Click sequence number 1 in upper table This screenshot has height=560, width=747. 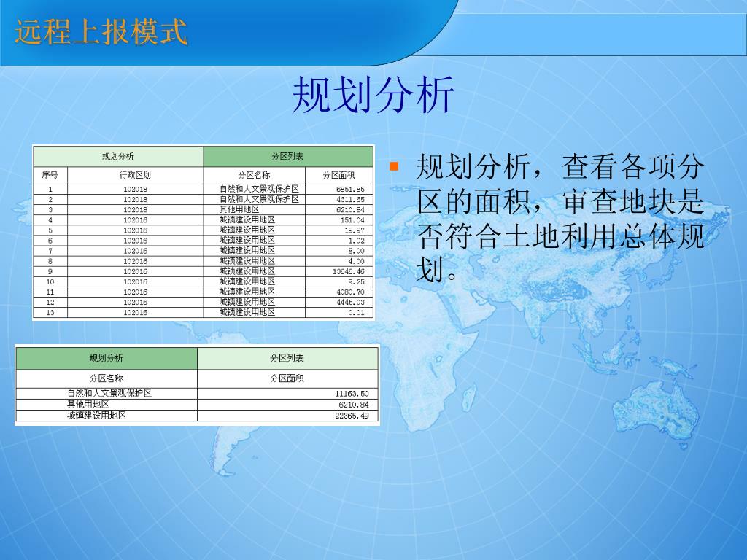point(50,189)
